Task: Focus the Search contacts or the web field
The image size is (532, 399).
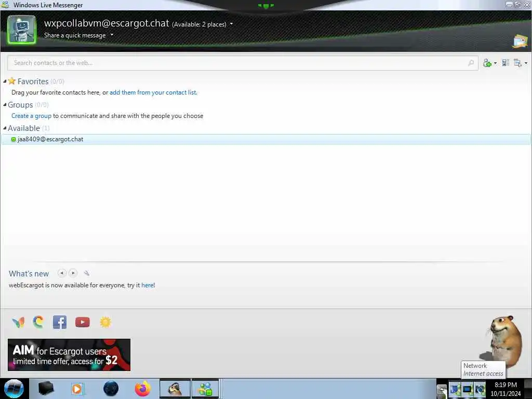Action: [243, 63]
